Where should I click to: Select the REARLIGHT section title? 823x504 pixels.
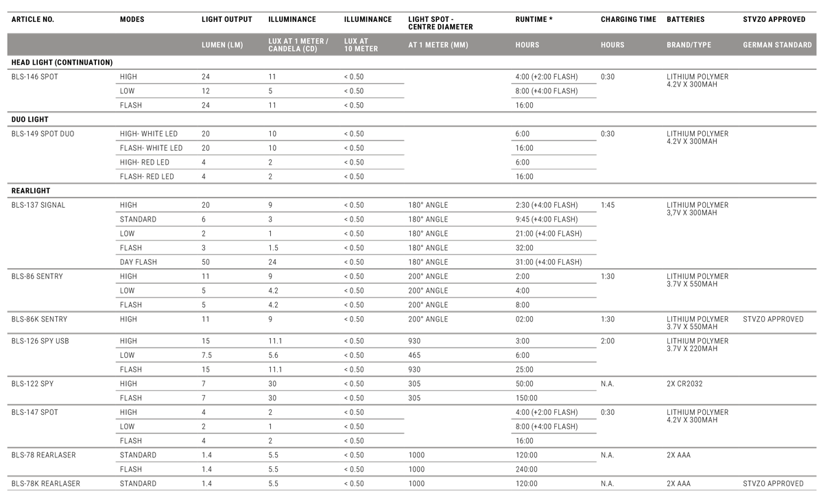pos(31,191)
